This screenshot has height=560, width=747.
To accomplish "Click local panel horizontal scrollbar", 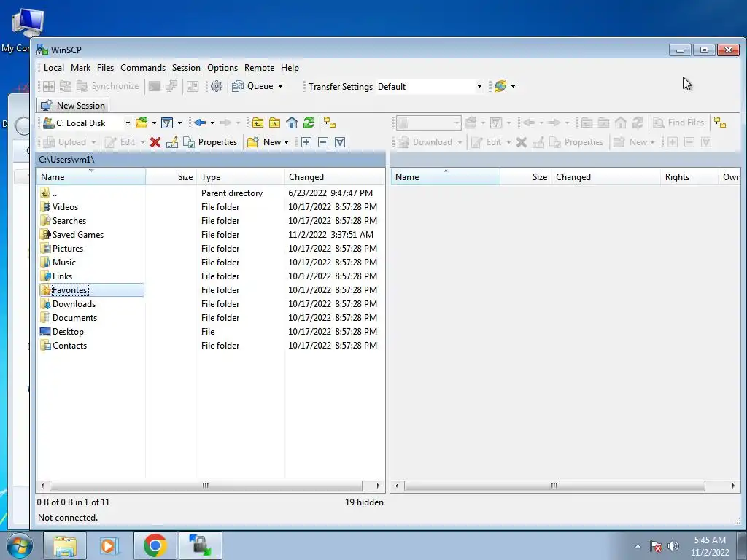I will pyautogui.click(x=206, y=486).
